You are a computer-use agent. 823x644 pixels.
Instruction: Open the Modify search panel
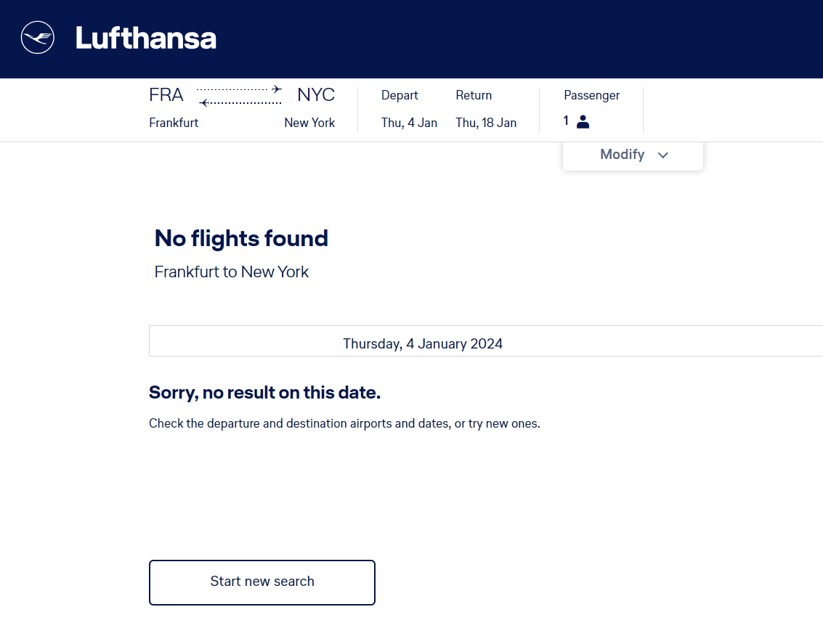click(623, 155)
